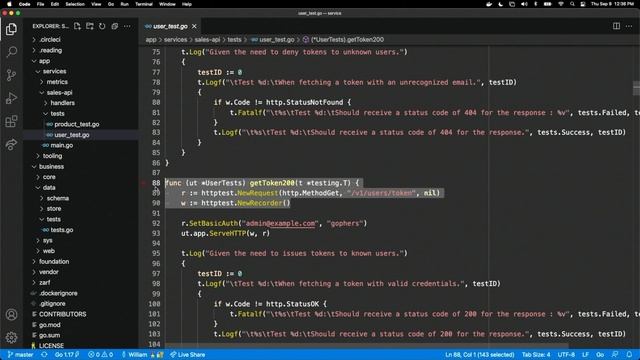Screen dimensions: 640x360
Task: Open errors and warnings count
Action: point(100,355)
